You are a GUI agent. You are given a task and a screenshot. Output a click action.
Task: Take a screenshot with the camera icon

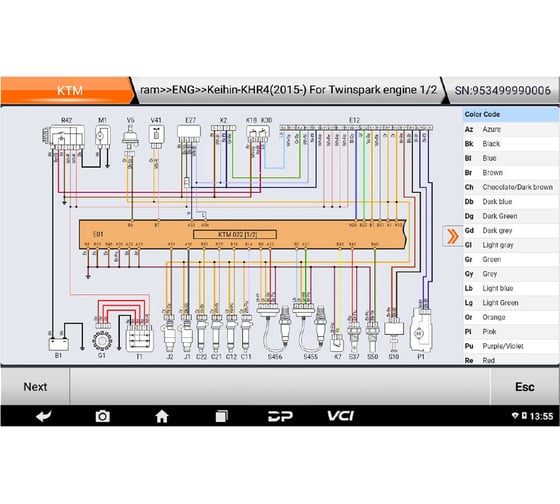102,416
